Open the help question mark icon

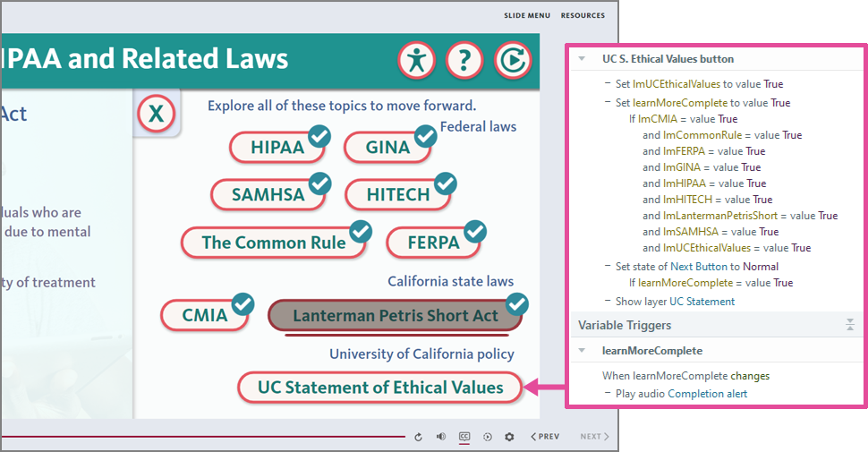click(464, 60)
